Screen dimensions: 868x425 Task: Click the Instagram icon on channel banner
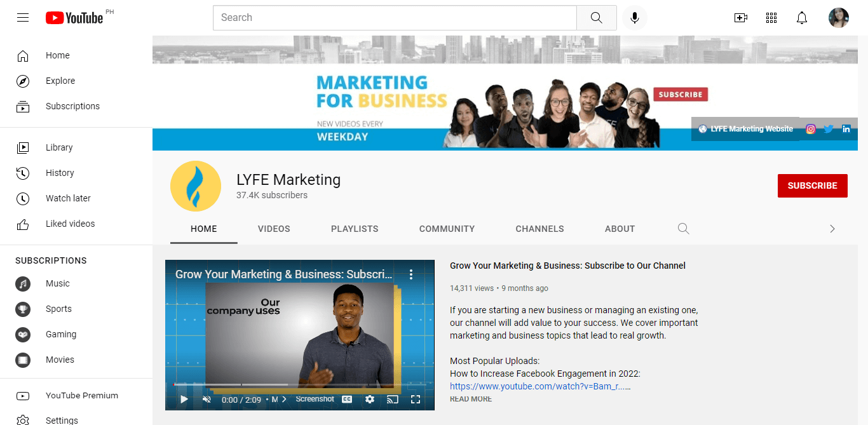[810, 129]
